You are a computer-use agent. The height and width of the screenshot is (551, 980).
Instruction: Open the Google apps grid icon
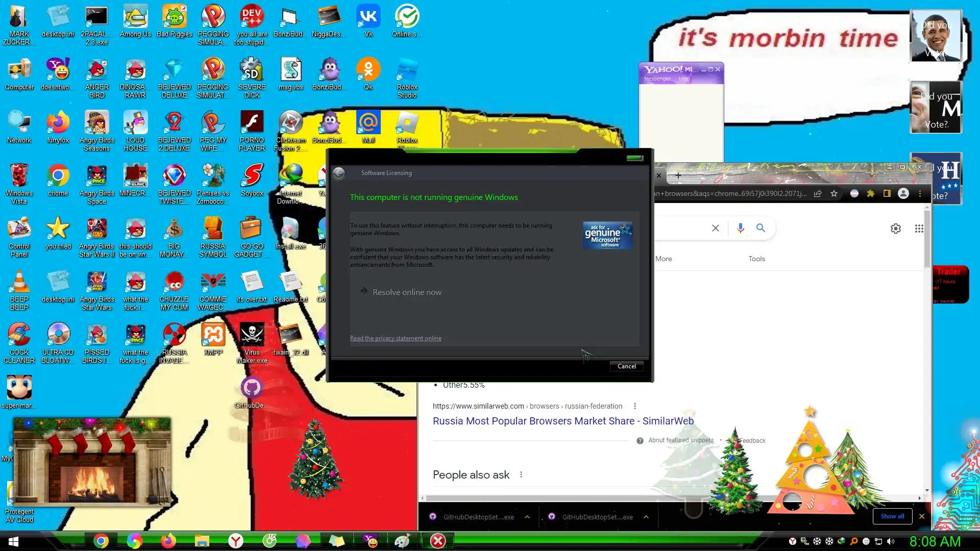point(919,229)
